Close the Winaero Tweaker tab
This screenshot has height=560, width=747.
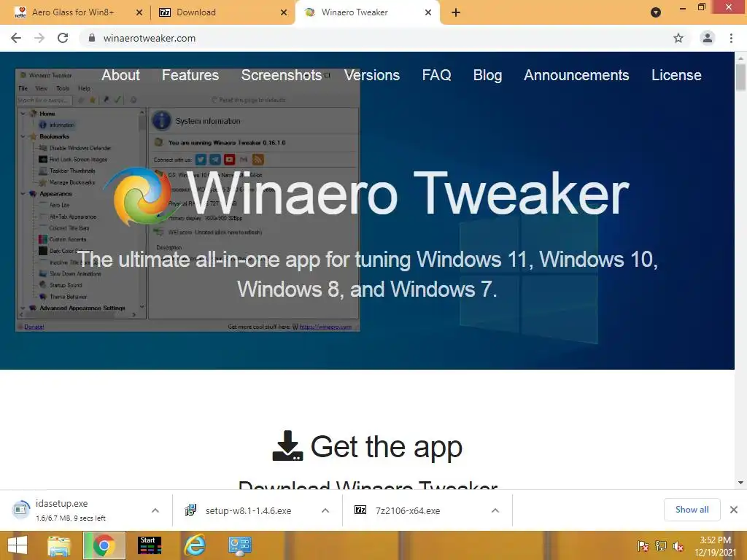(428, 12)
